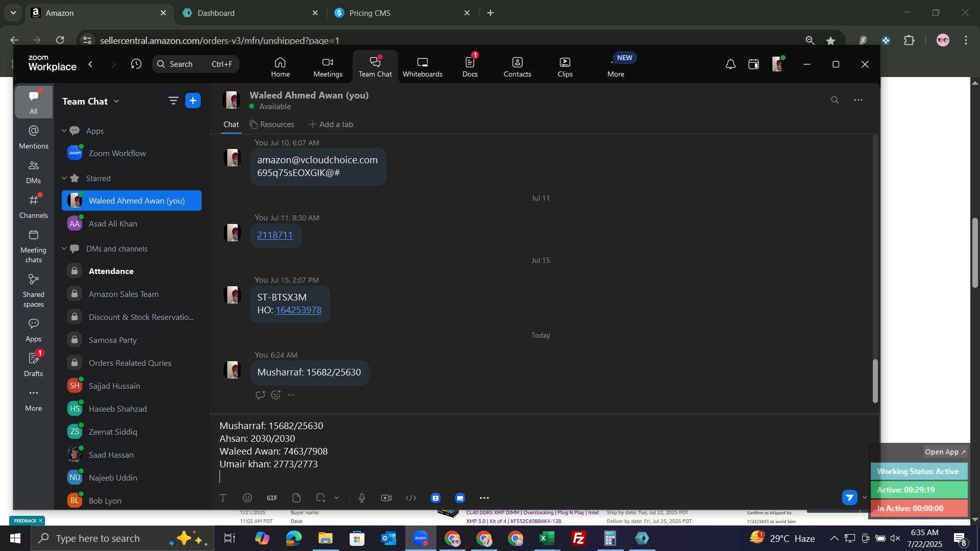
Task: Open the Mentions view
Action: pyautogui.click(x=34, y=137)
